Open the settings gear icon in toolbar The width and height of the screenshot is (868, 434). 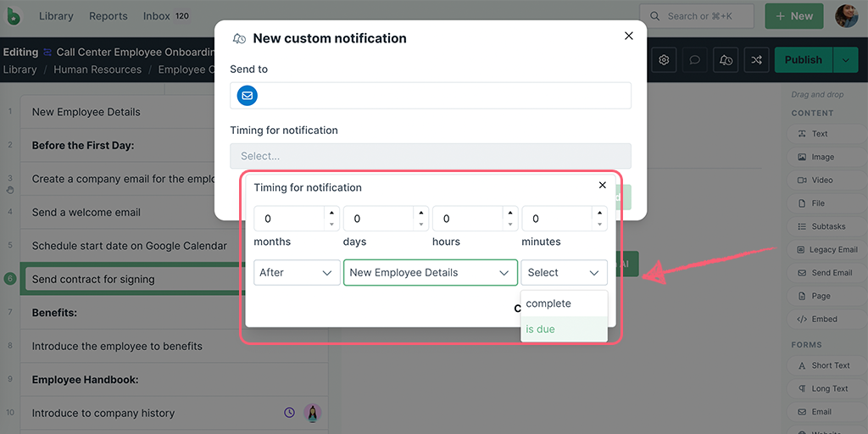[665, 60]
